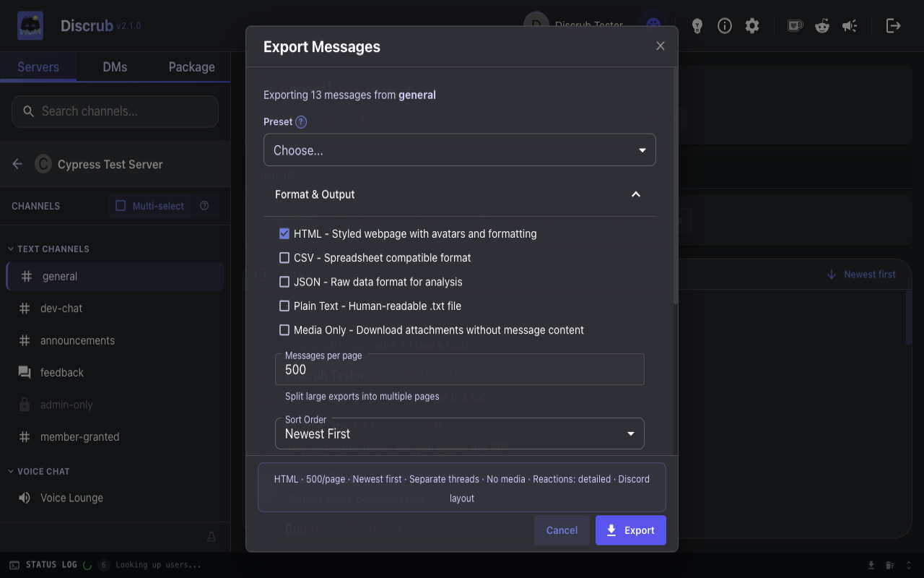Select the dev-chat channel
Image resolution: width=924 pixels, height=578 pixels.
[x=115, y=308]
